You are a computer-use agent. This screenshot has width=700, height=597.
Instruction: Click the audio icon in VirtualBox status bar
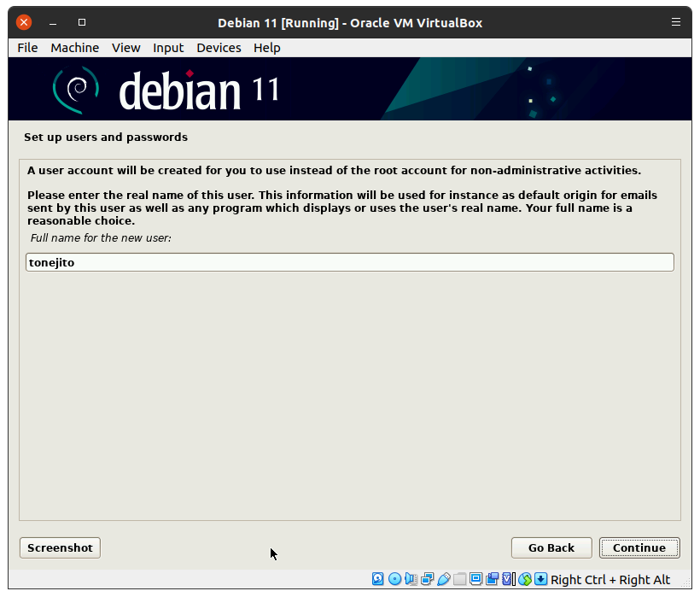411,579
